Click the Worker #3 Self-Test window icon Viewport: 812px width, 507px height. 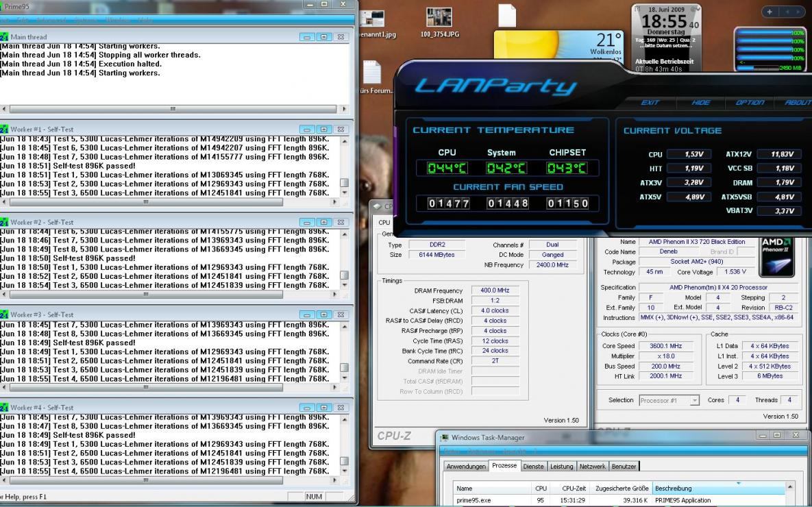3,314
